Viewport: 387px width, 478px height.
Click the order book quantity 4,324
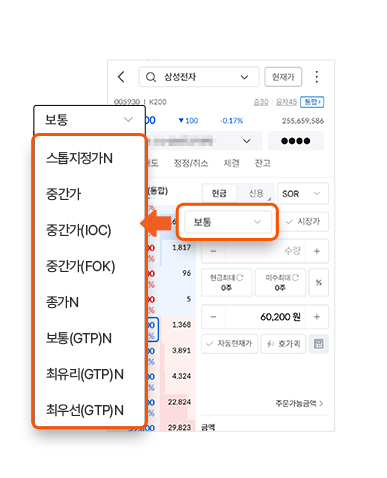click(x=181, y=376)
